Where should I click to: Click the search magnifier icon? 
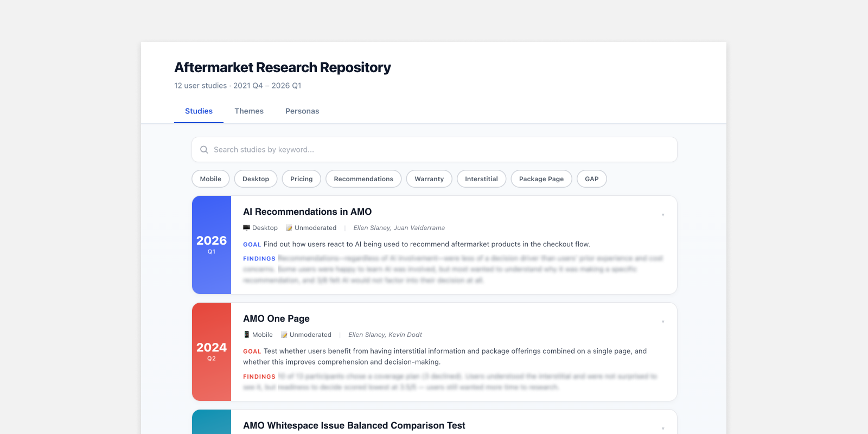(204, 150)
